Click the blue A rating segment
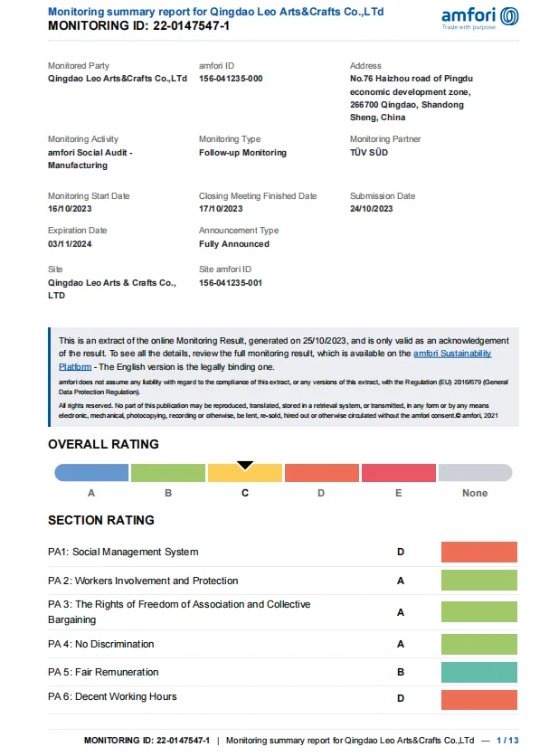The image size is (549, 756). coord(91,472)
